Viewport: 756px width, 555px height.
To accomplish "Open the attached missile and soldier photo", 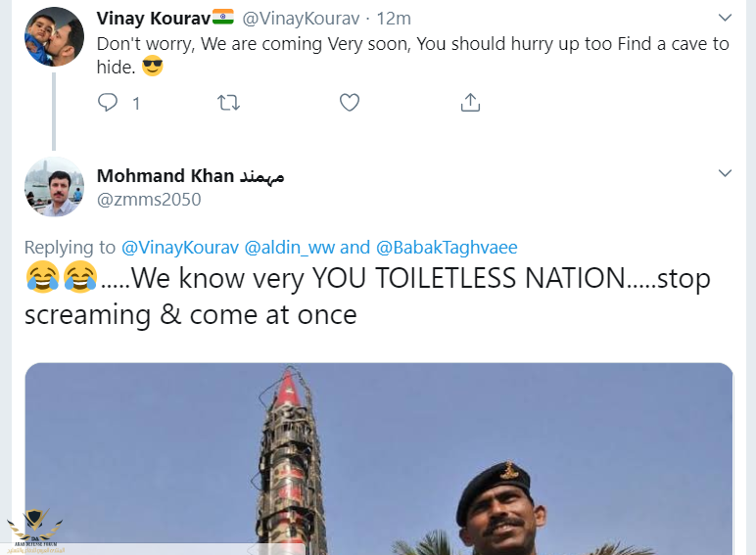I will pyautogui.click(x=379, y=458).
